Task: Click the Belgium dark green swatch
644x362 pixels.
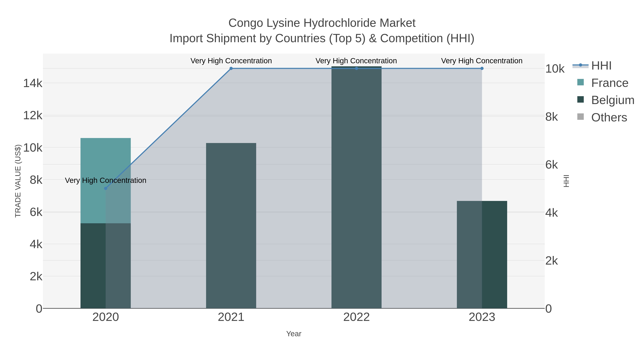Action: (580, 99)
